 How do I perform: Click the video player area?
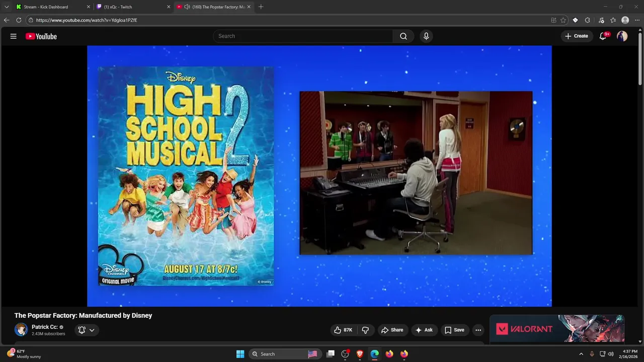[319, 176]
